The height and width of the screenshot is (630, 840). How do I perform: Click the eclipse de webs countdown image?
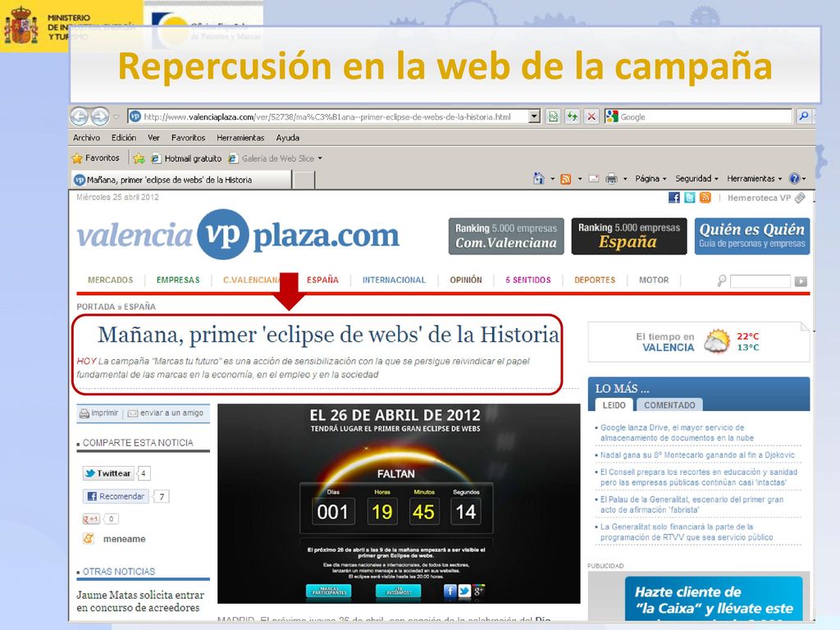(399, 504)
